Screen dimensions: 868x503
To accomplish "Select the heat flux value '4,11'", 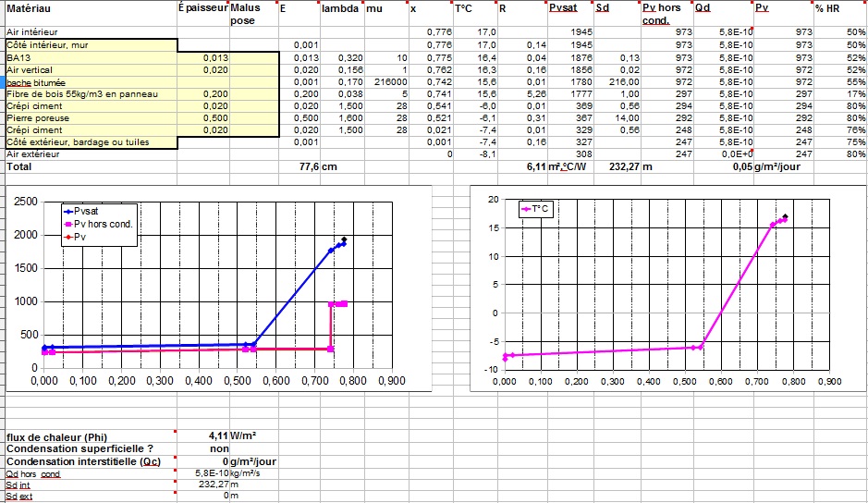I will tap(203, 436).
